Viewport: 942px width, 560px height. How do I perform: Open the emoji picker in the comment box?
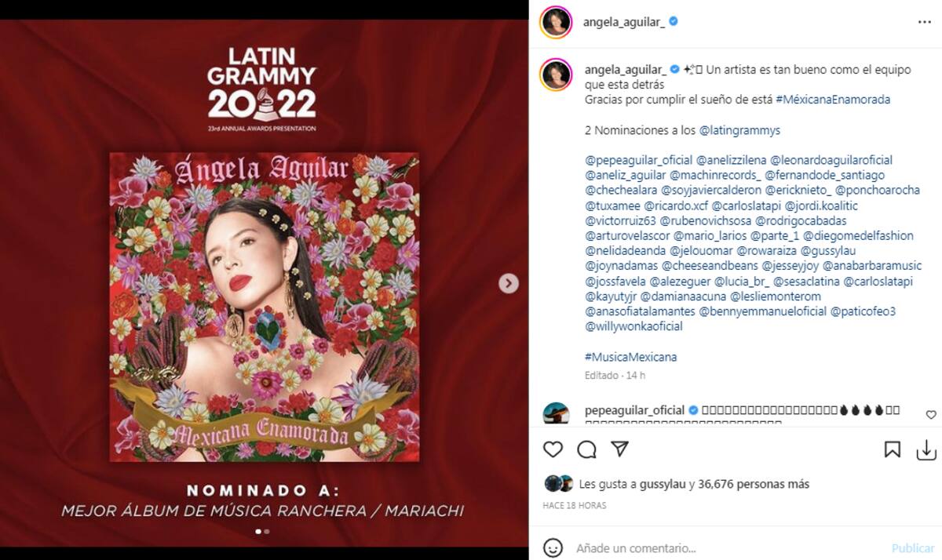pos(553,547)
